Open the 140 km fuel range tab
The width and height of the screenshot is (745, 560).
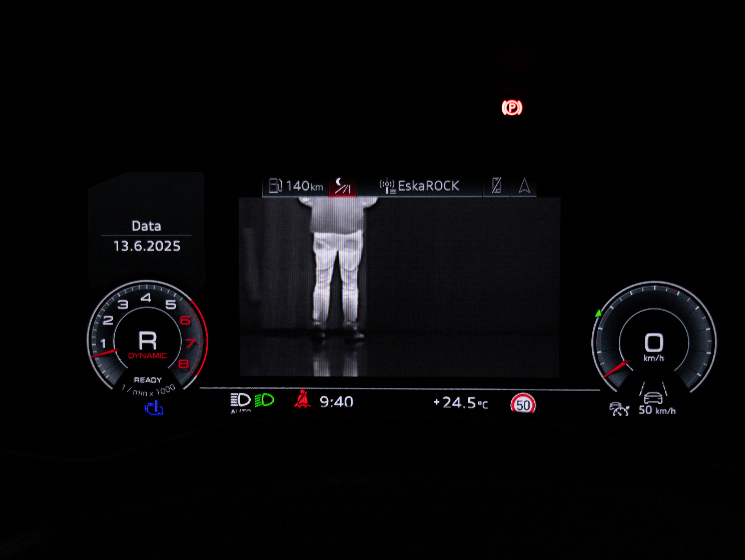pyautogui.click(x=296, y=186)
